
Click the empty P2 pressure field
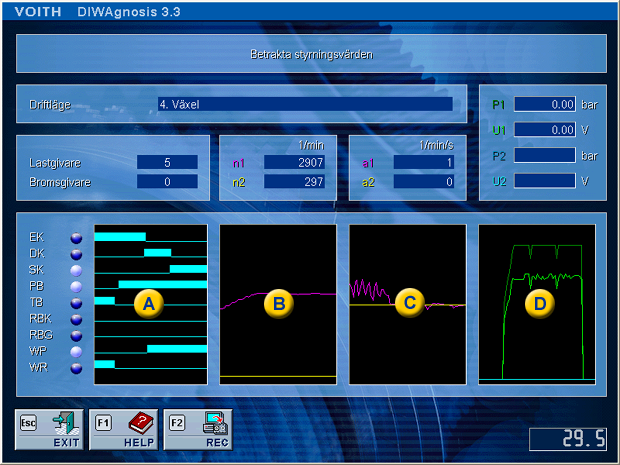point(545,155)
